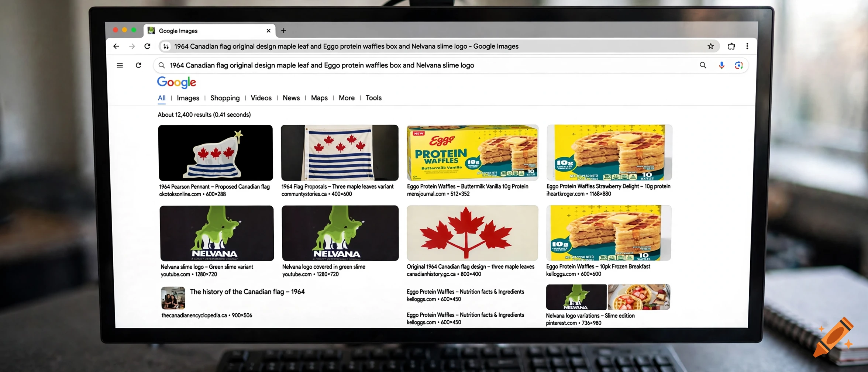Click thecanadianencyclopedia.ca source text

194,315
